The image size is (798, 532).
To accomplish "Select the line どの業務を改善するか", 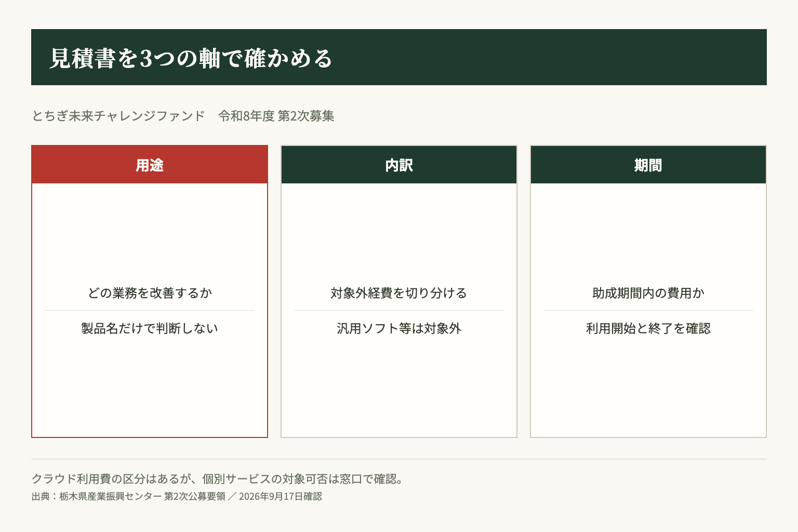I will (x=150, y=293).
